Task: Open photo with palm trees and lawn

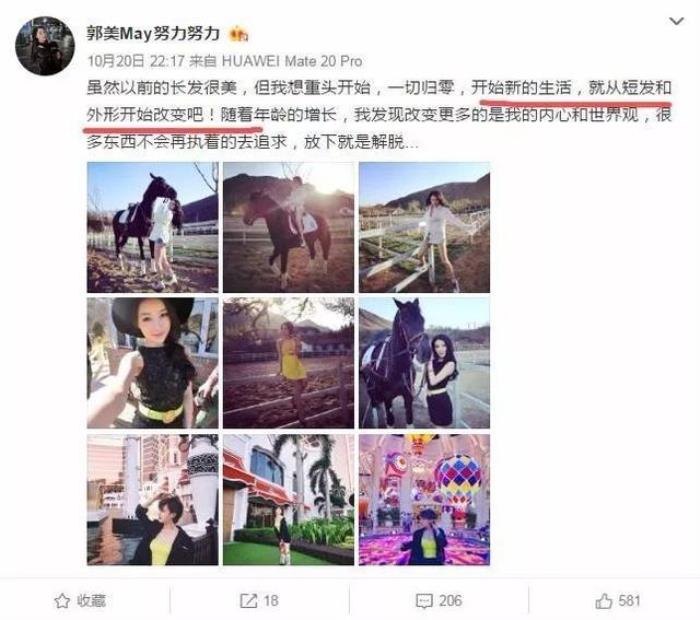Action: pyautogui.click(x=288, y=499)
